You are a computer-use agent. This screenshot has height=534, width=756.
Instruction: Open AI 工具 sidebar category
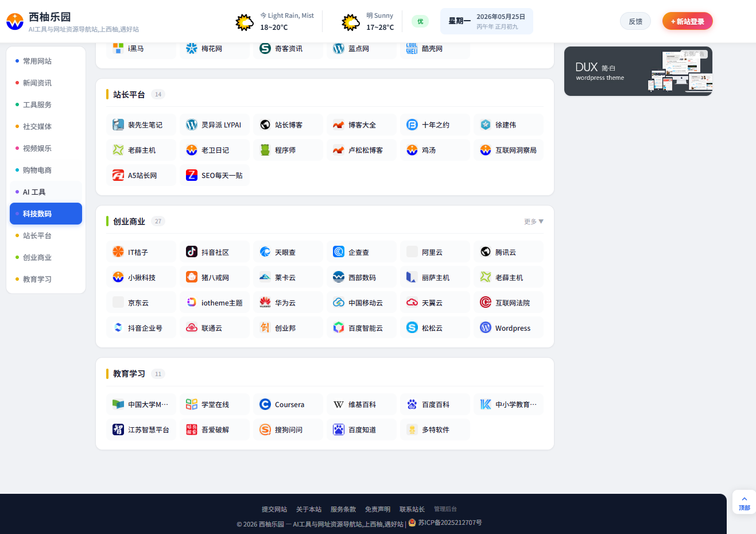(46, 192)
